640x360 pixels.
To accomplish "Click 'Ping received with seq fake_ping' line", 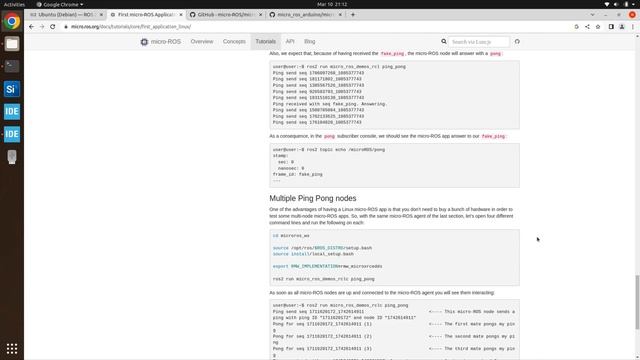I will (329, 104).
